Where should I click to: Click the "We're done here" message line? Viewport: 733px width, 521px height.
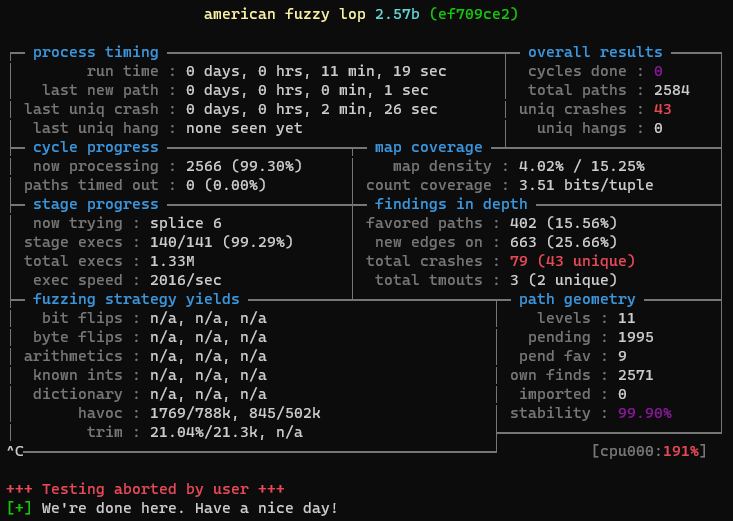pyautogui.click(x=190, y=508)
